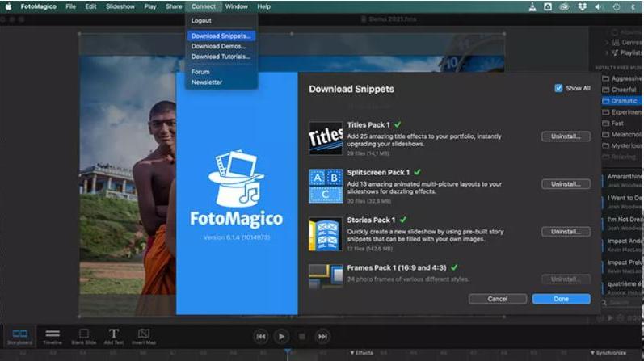Open the Help menu

click(263, 6)
